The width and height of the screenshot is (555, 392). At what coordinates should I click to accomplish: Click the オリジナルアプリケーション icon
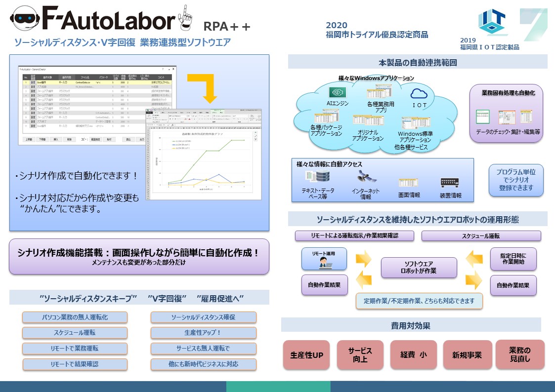368,120
